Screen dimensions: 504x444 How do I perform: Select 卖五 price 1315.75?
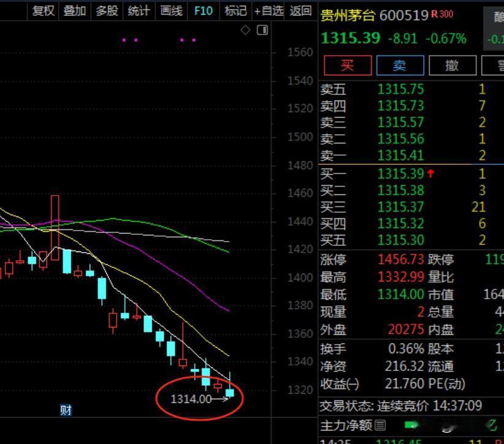point(401,90)
